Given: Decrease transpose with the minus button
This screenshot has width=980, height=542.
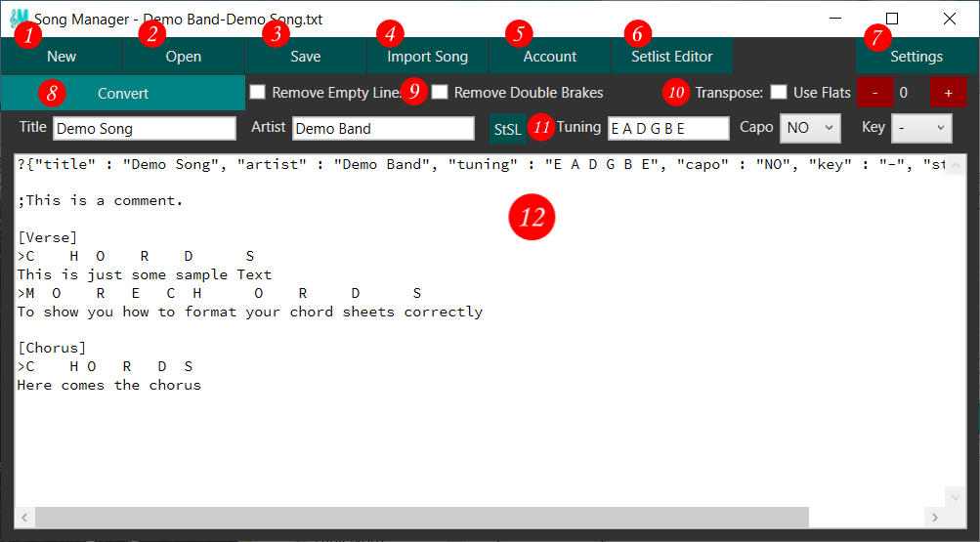Looking at the screenshot, I should [874, 93].
